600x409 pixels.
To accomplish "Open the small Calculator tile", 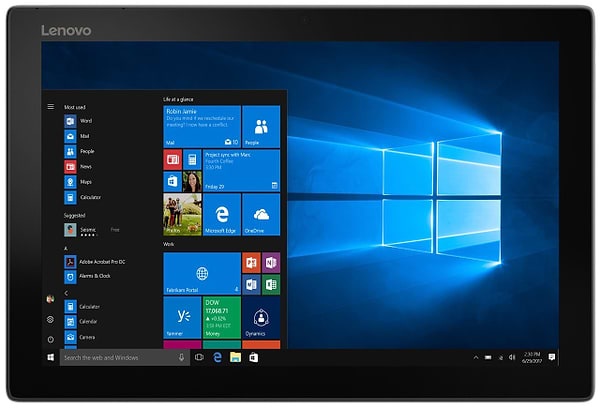I will (x=192, y=160).
